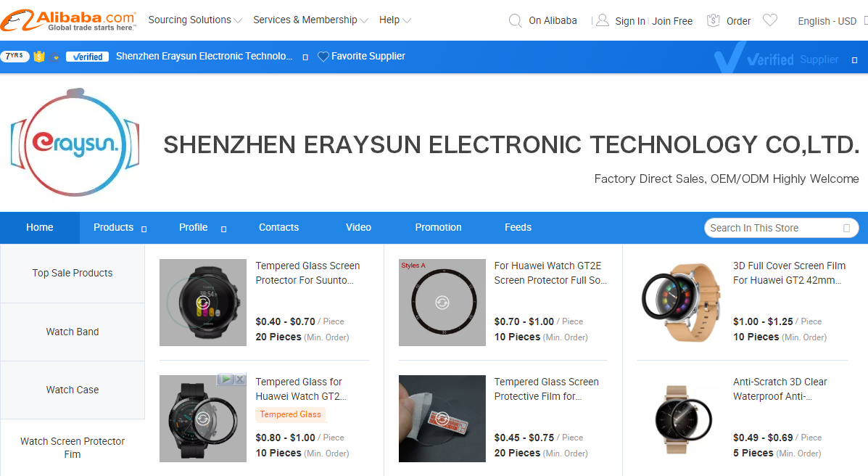Click the $1.00 - $1.25 price

pyautogui.click(x=763, y=321)
